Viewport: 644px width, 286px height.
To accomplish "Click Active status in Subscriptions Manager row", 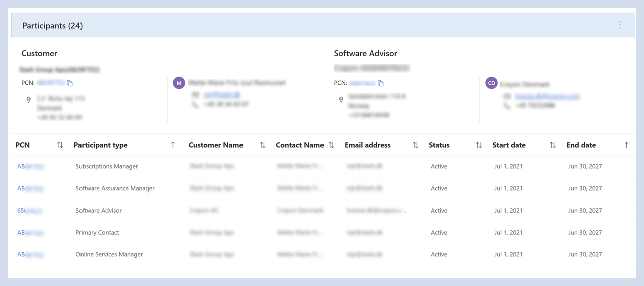I will (439, 166).
